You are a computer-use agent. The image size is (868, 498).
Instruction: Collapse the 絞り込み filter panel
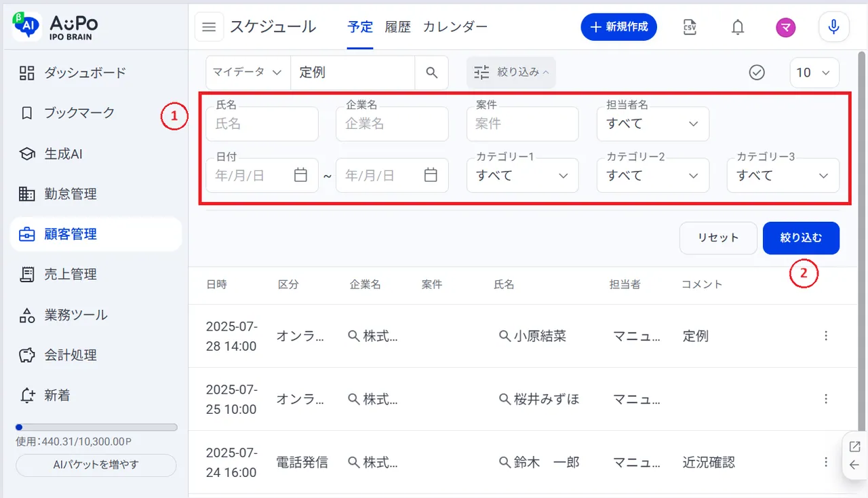511,72
